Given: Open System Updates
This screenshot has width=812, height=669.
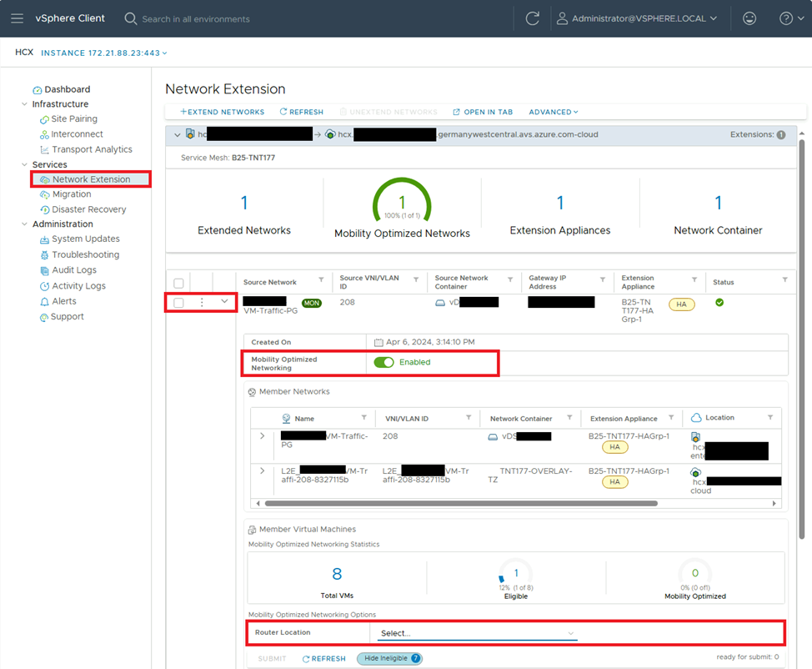Looking at the screenshot, I should point(85,239).
